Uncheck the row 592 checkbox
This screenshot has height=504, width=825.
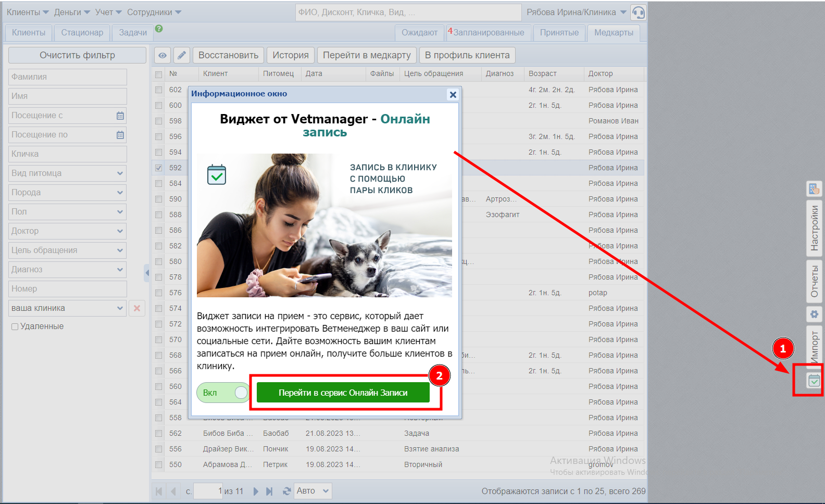(x=158, y=168)
